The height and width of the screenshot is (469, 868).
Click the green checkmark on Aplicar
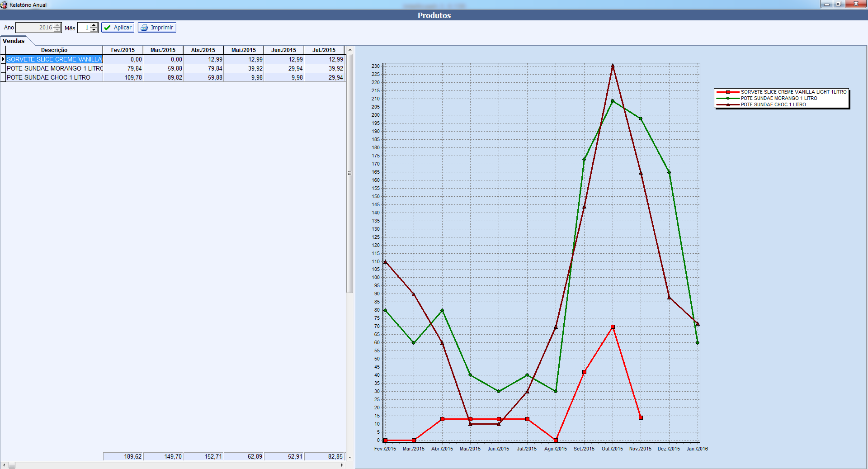[108, 28]
